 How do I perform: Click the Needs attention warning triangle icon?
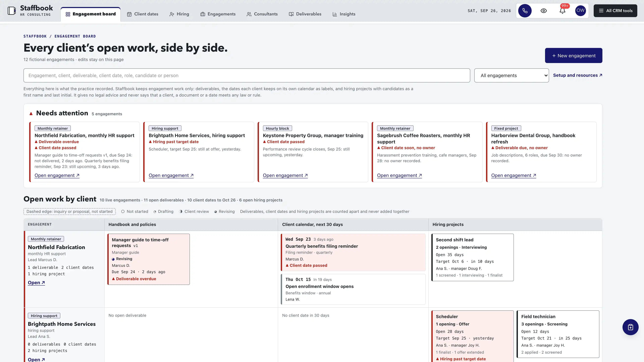(x=31, y=114)
